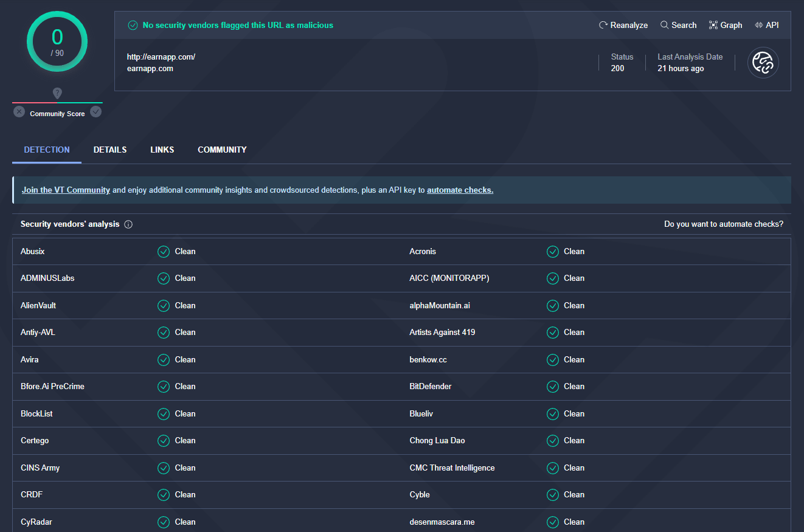The width and height of the screenshot is (804, 532).
Task: Select the Acronis vendor name
Action: (x=423, y=251)
